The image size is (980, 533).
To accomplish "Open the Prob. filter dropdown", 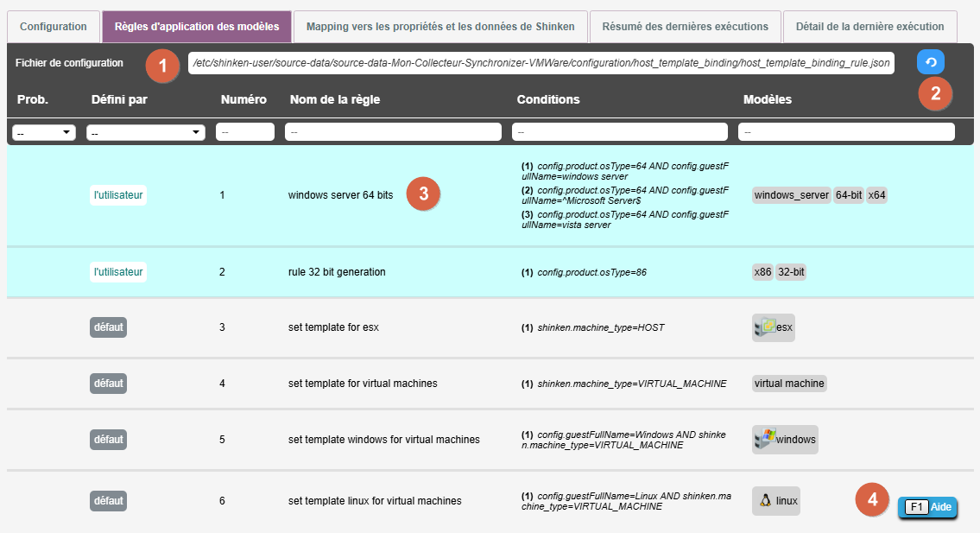I will point(44,132).
